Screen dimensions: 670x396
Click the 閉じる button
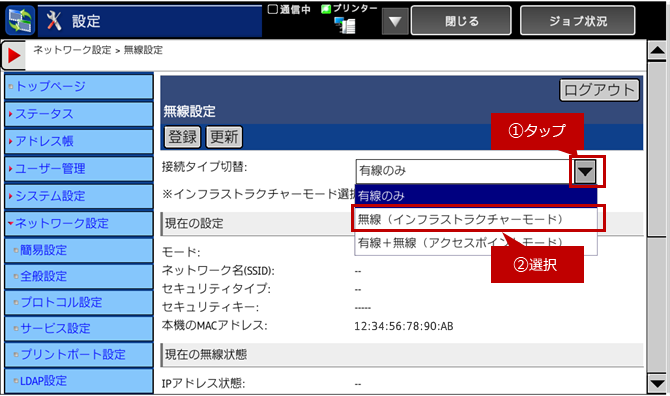pos(461,21)
